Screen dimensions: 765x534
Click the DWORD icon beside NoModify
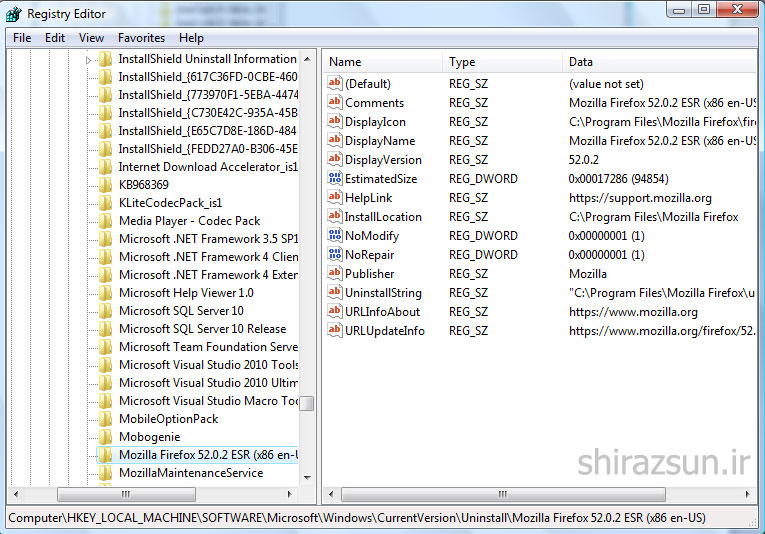pos(335,236)
